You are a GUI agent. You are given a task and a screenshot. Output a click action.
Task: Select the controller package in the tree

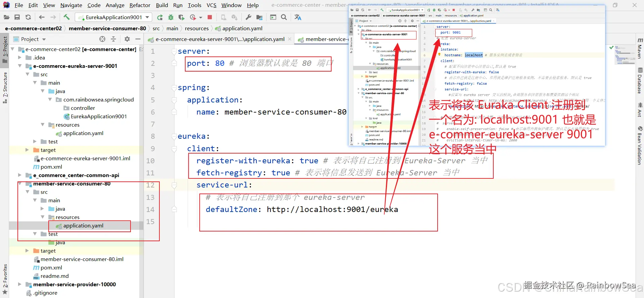pyautogui.click(x=83, y=108)
